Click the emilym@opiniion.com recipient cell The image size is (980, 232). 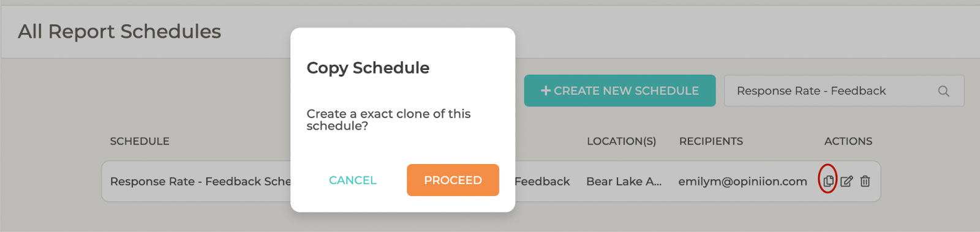(742, 181)
